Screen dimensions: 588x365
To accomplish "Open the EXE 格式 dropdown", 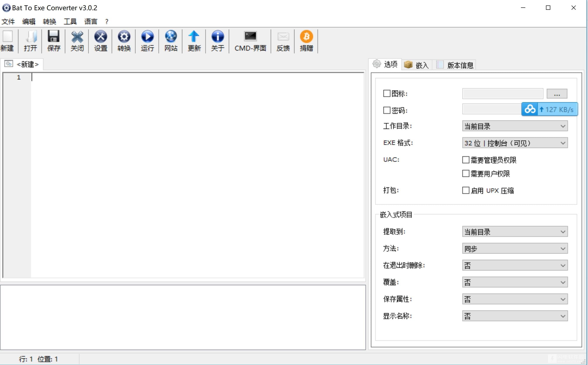I will click(515, 143).
